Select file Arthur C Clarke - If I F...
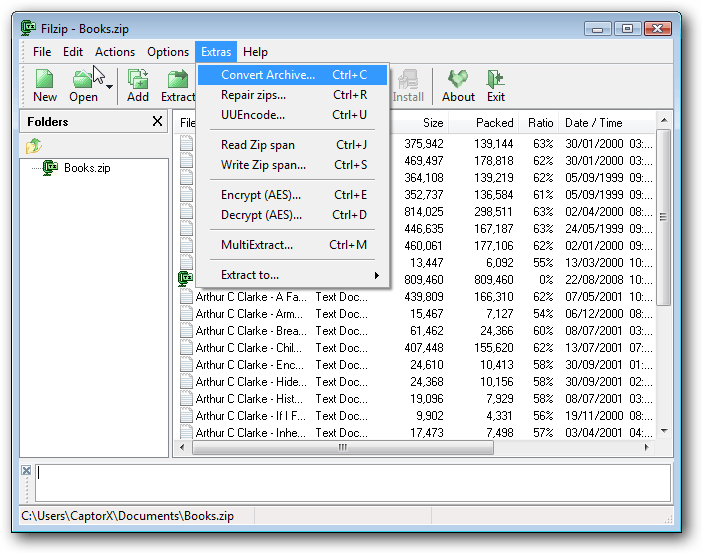 [x=250, y=416]
